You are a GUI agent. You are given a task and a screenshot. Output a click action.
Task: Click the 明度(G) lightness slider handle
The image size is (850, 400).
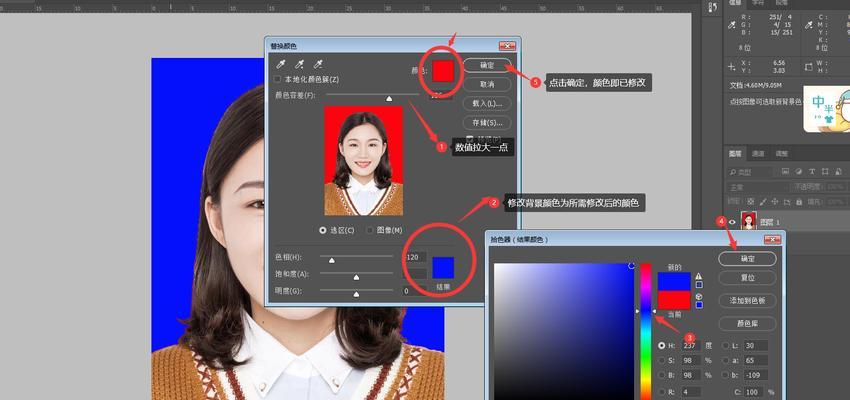point(356,294)
